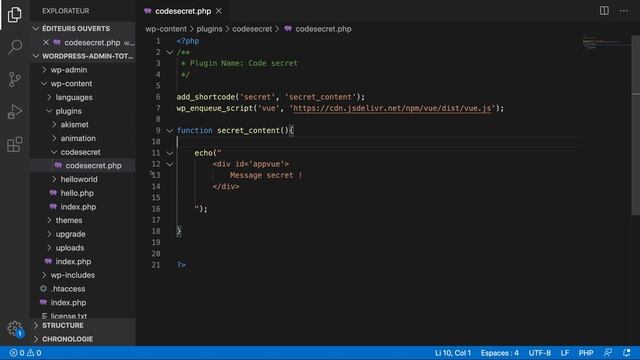The image size is (640, 360).
Task: Expand the uploads folder
Action: coord(82,248)
